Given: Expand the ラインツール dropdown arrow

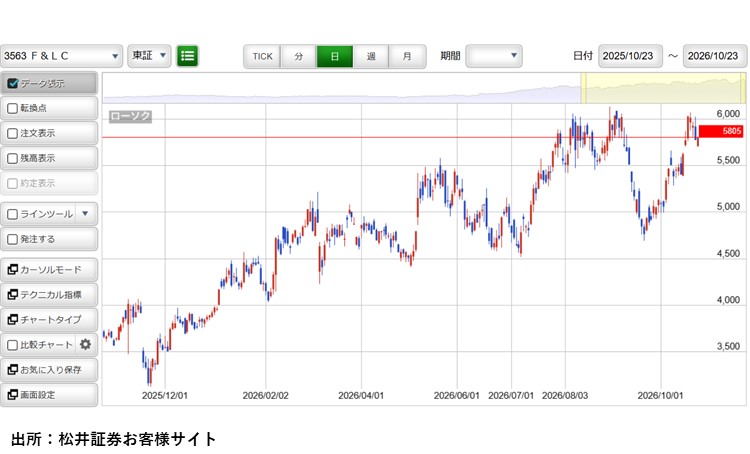Looking at the screenshot, I should click(85, 213).
